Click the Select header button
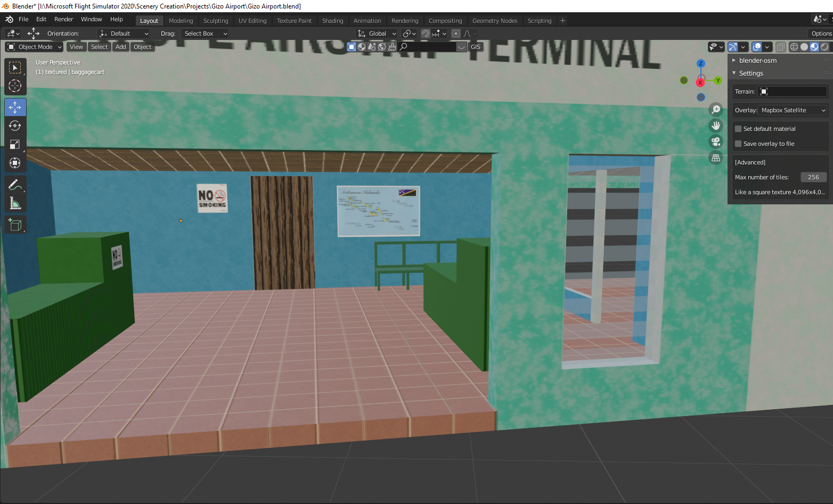833x504 pixels. point(99,47)
